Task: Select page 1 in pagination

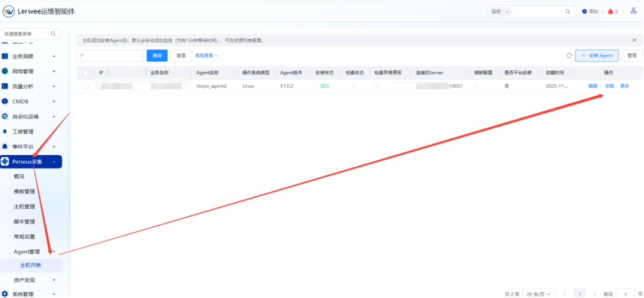Action: (579, 294)
